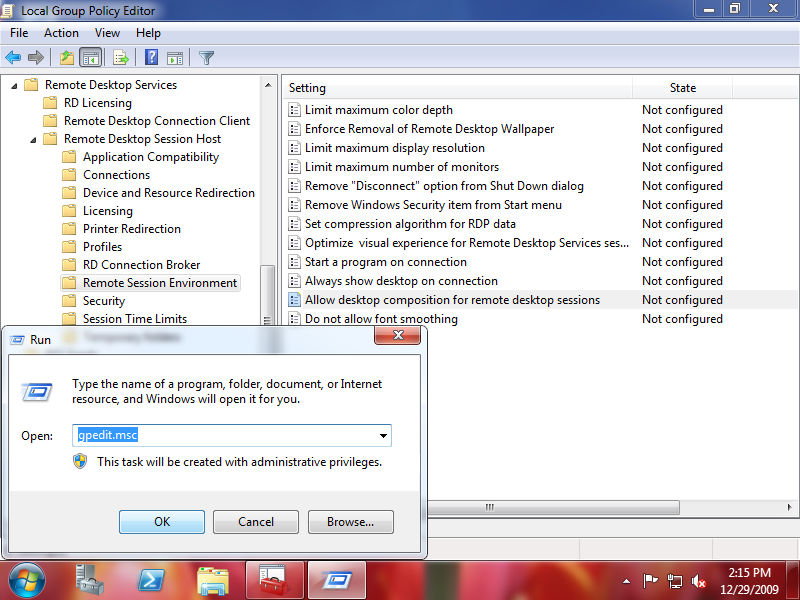This screenshot has width=800, height=600.
Task: Click the Setting column header
Action: click(x=458, y=88)
